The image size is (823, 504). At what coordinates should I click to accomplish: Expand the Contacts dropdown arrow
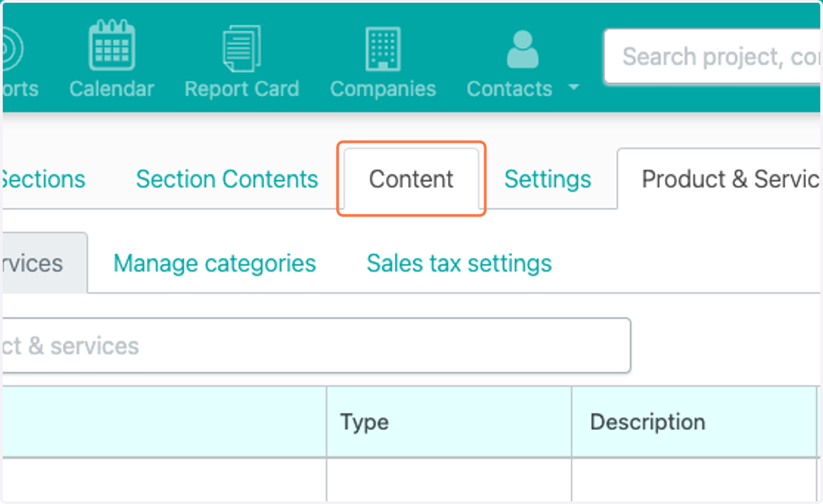(573, 88)
